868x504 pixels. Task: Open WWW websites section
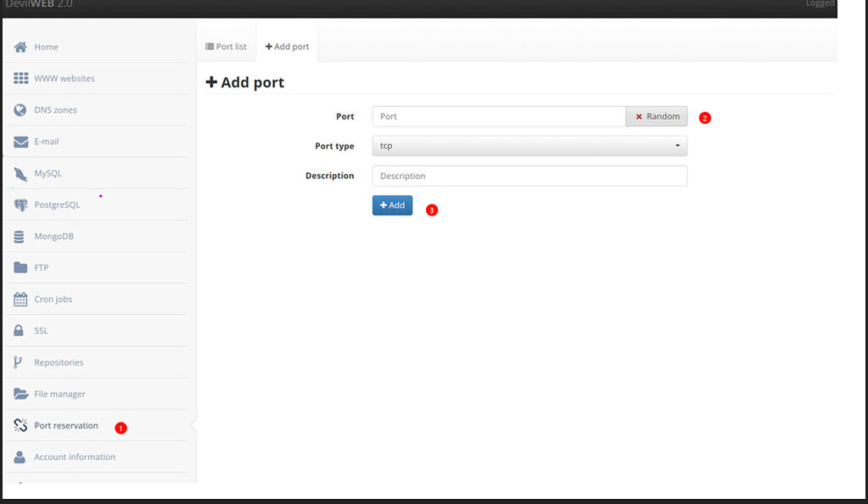pyautogui.click(x=64, y=79)
